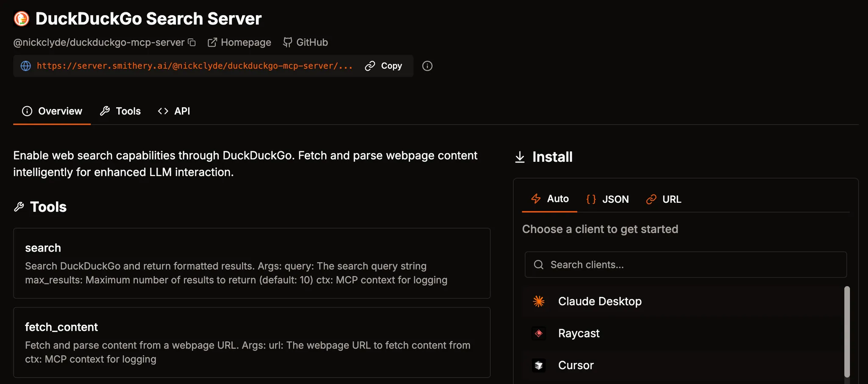Click the fetch_content description text
Viewport: 868px width, 384px height.
(x=248, y=352)
